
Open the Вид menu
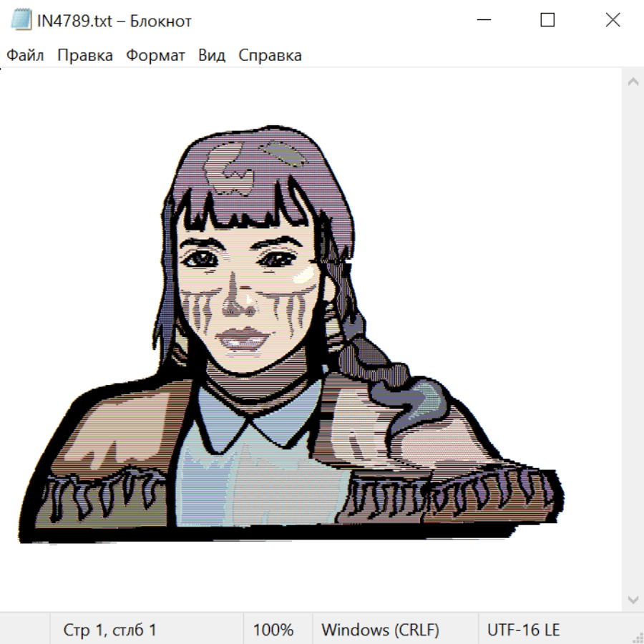[x=212, y=56]
